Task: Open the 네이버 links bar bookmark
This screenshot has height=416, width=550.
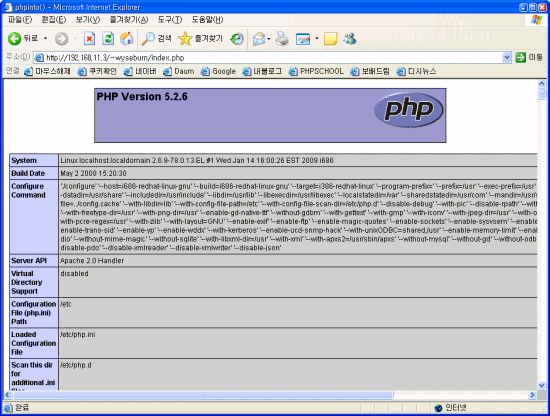Action: coord(140,71)
